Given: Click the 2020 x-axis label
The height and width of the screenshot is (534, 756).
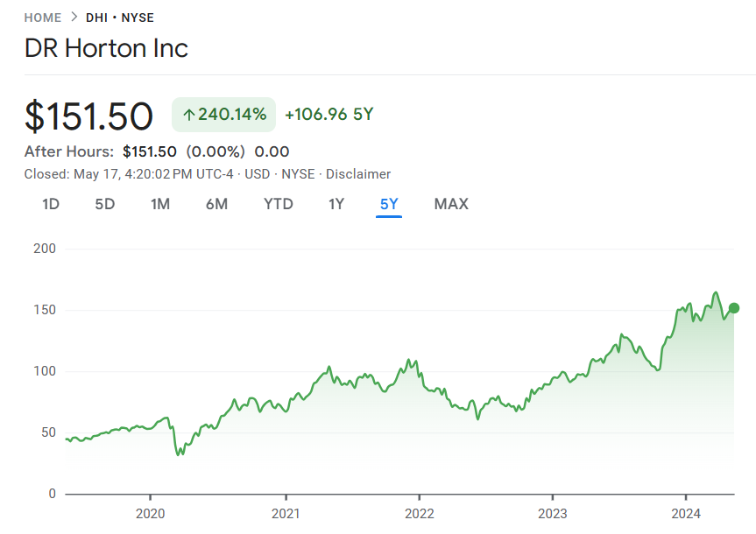Looking at the screenshot, I should (x=150, y=513).
